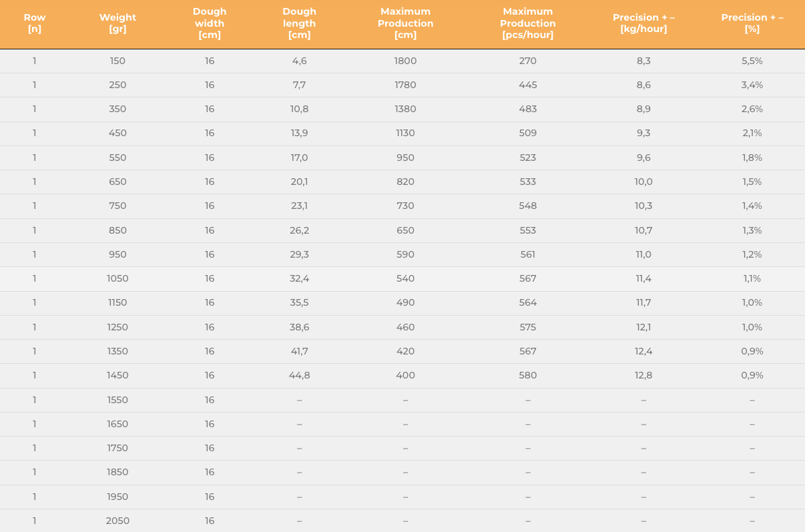This screenshot has height=532, width=805.
Task: Click the 150 weight cell
Action: (x=117, y=61)
